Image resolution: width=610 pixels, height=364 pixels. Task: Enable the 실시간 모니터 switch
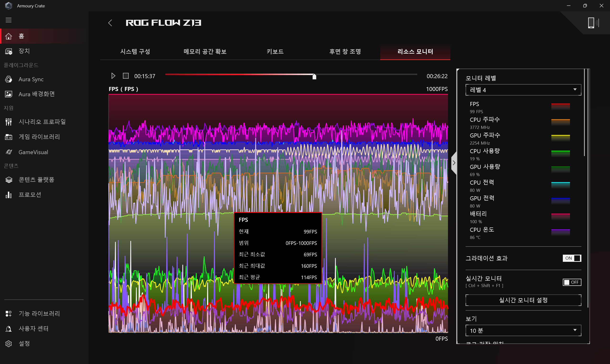572,282
